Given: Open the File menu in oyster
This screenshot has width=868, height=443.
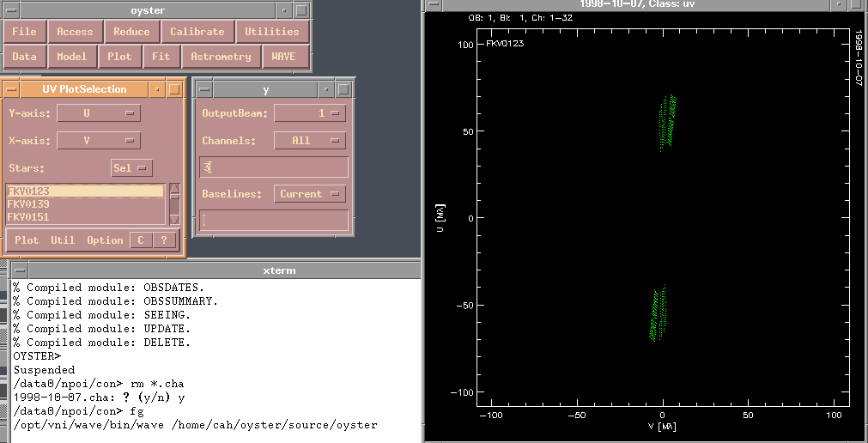Looking at the screenshot, I should coord(25,32).
